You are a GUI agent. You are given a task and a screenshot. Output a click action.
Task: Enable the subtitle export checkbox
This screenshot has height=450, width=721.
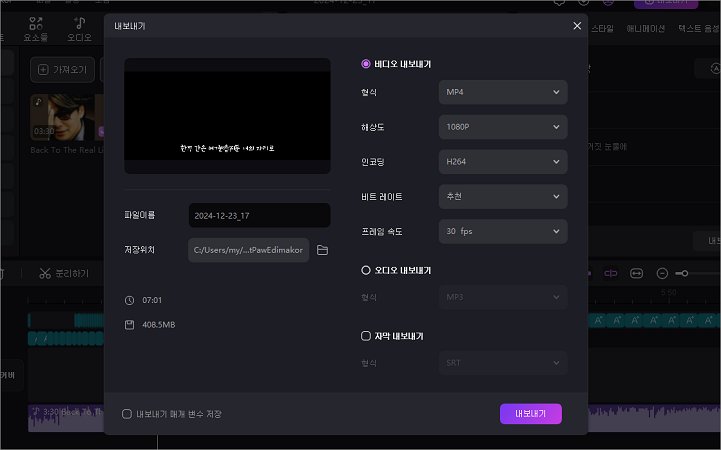366,336
